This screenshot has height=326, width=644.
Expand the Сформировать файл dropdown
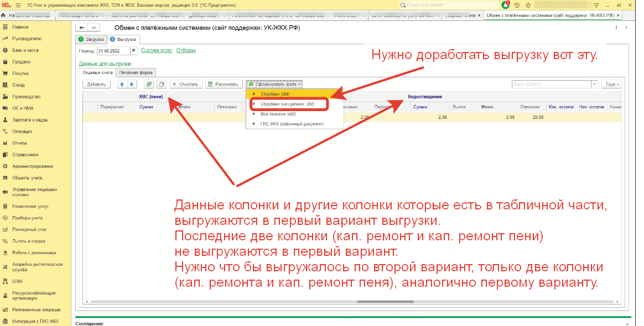click(x=274, y=85)
